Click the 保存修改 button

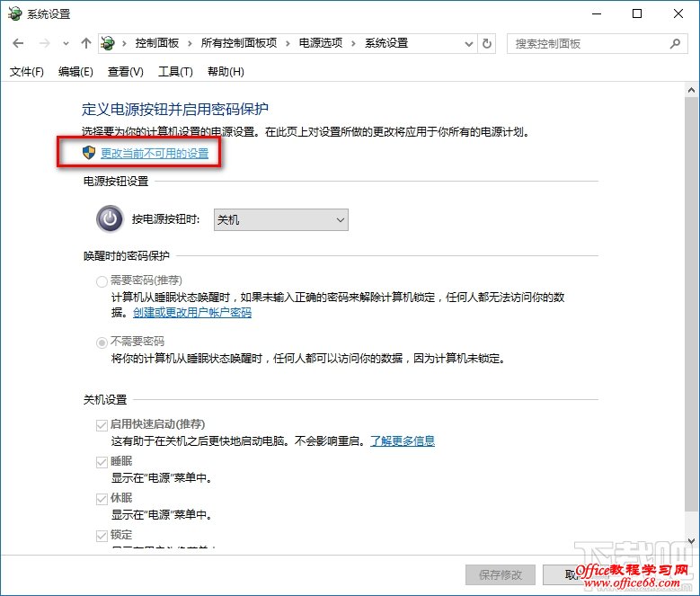[500, 574]
